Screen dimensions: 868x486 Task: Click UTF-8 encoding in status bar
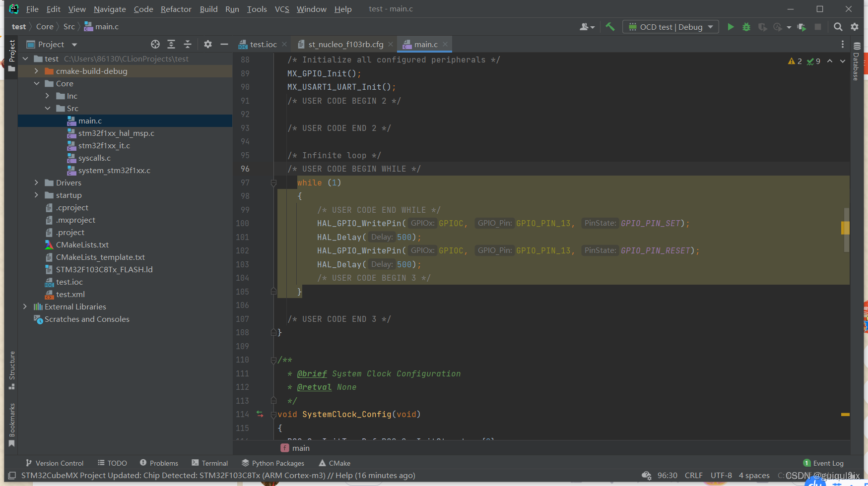pyautogui.click(x=721, y=475)
